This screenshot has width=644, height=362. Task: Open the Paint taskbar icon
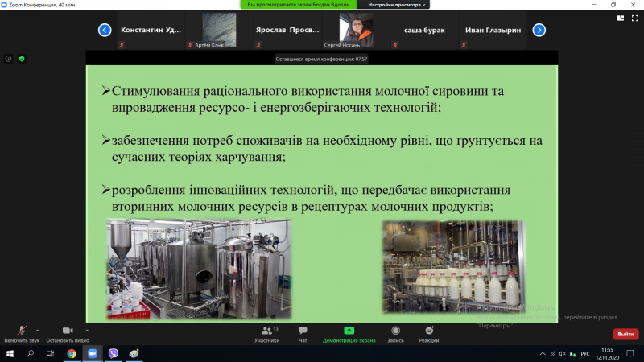point(134,353)
